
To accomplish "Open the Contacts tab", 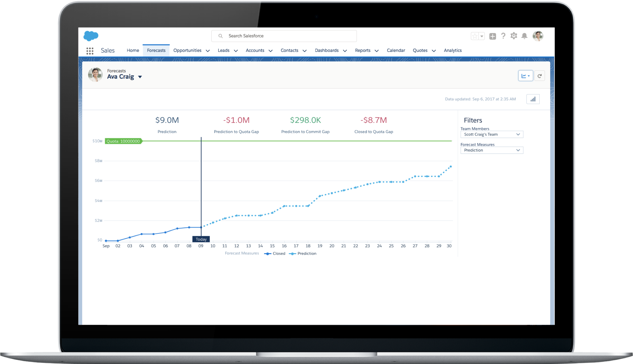I will (289, 50).
